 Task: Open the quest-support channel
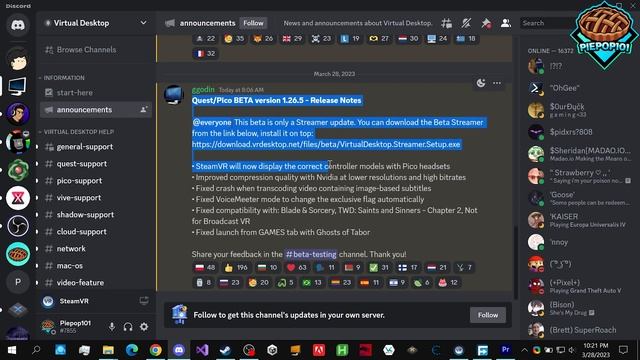96,164
